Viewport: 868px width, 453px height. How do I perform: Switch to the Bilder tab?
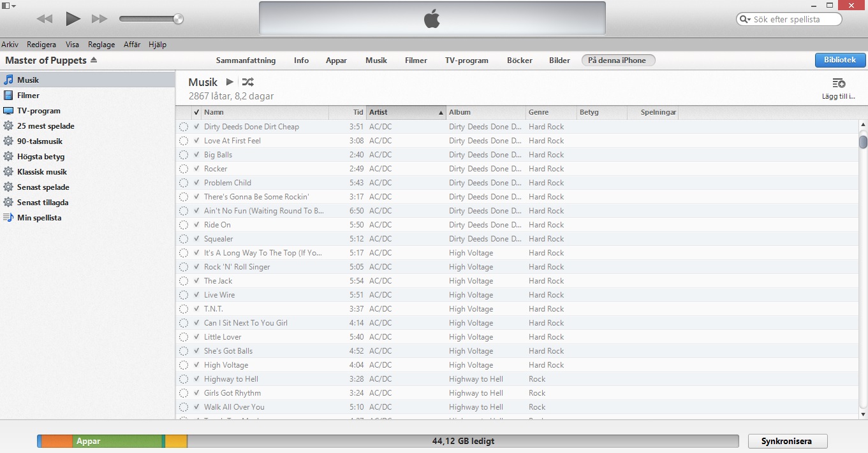click(560, 61)
